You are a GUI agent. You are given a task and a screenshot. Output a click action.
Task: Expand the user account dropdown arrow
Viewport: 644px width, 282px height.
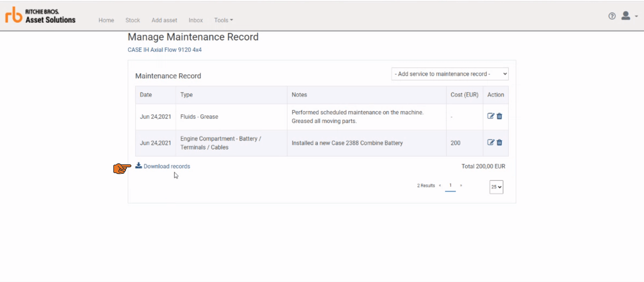tap(636, 16)
